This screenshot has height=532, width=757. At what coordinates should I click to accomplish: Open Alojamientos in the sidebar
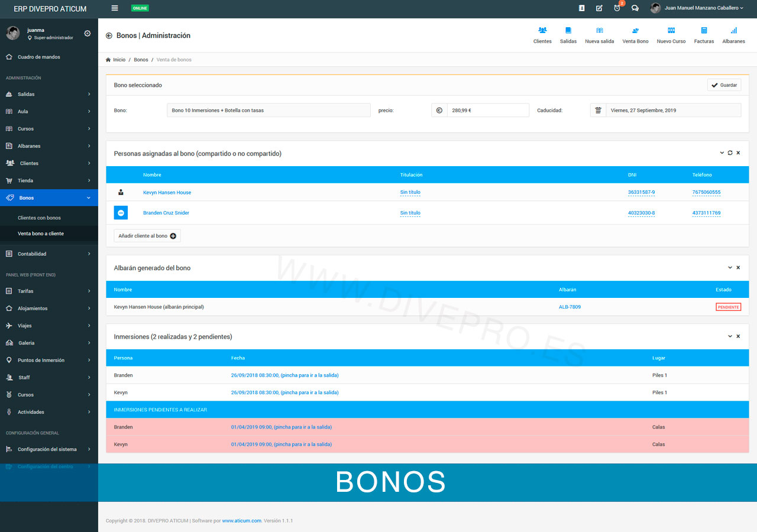click(x=49, y=308)
